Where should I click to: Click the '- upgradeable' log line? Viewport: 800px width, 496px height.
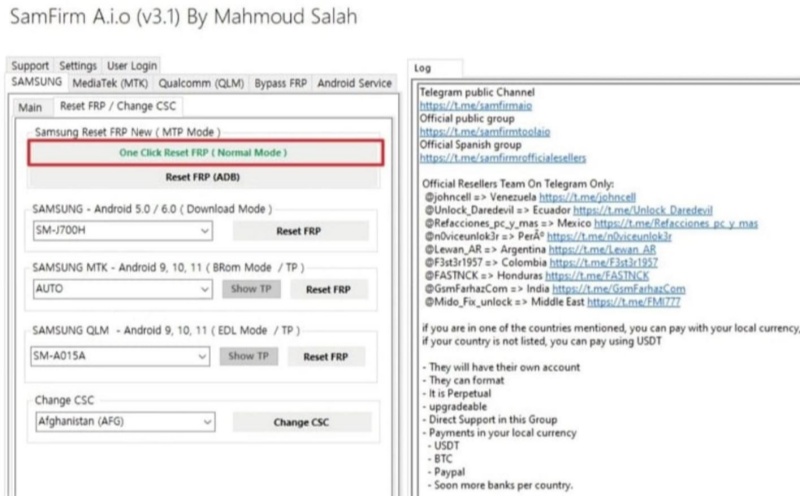455,407
